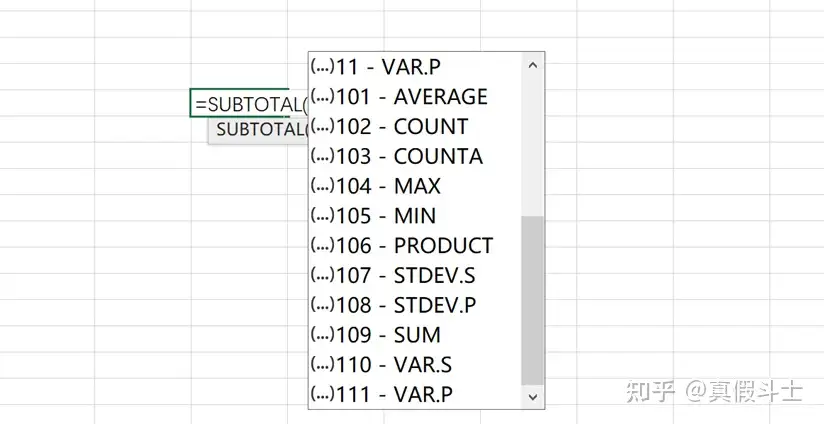
Task: Click the icon beside 101 - AVERAGE
Action: pos(322,97)
